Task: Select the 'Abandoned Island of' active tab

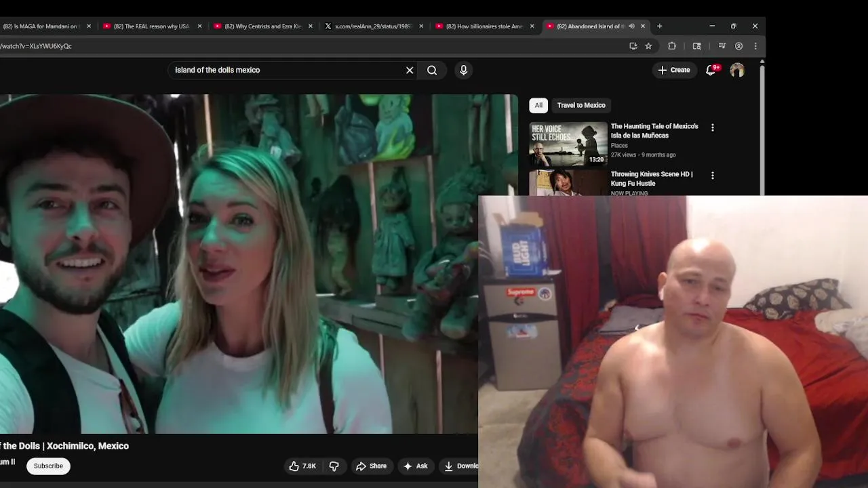Action: click(x=590, y=26)
